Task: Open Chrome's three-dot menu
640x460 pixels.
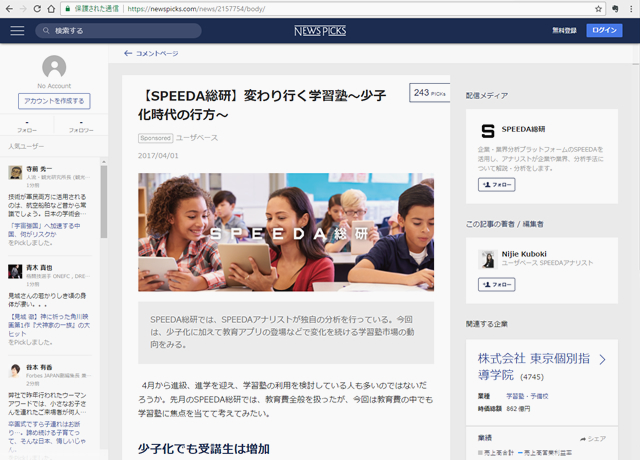Action: [629, 8]
